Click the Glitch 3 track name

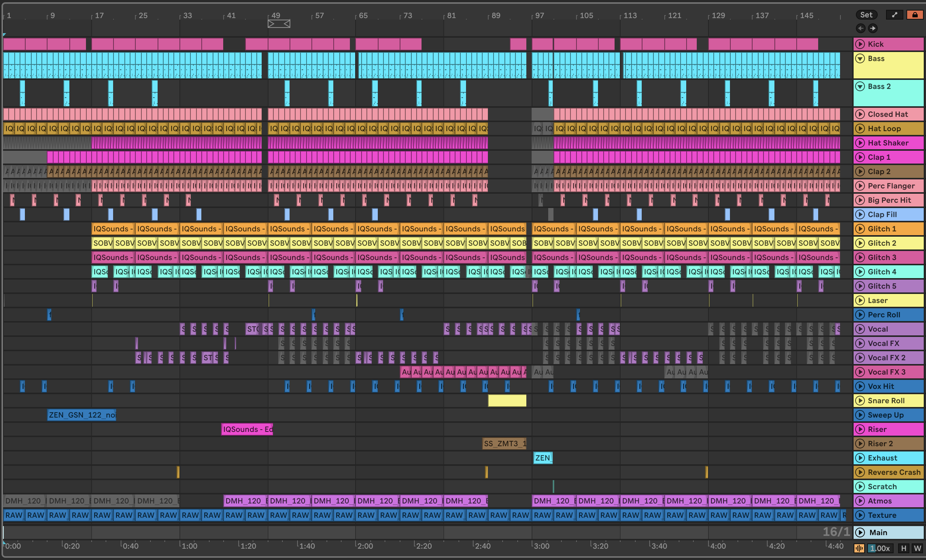point(882,257)
